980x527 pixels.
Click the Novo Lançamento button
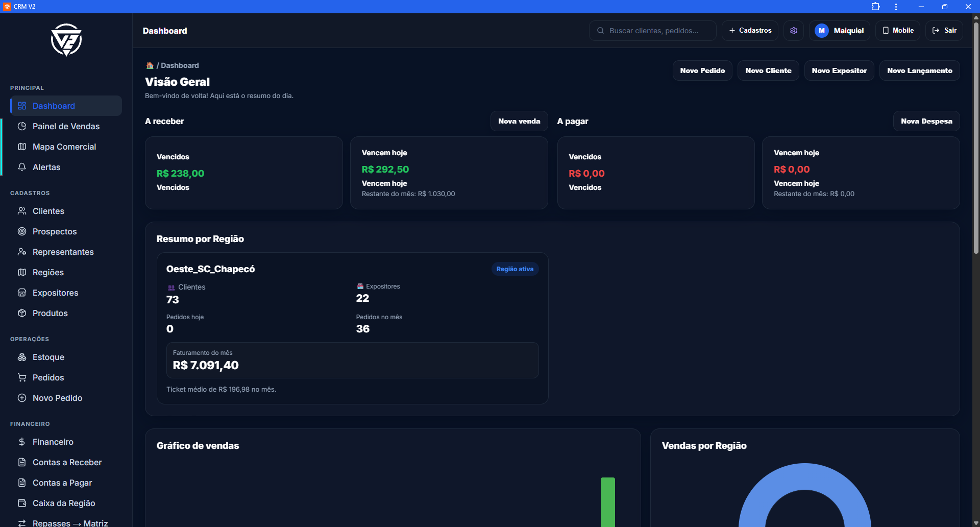[x=919, y=70]
